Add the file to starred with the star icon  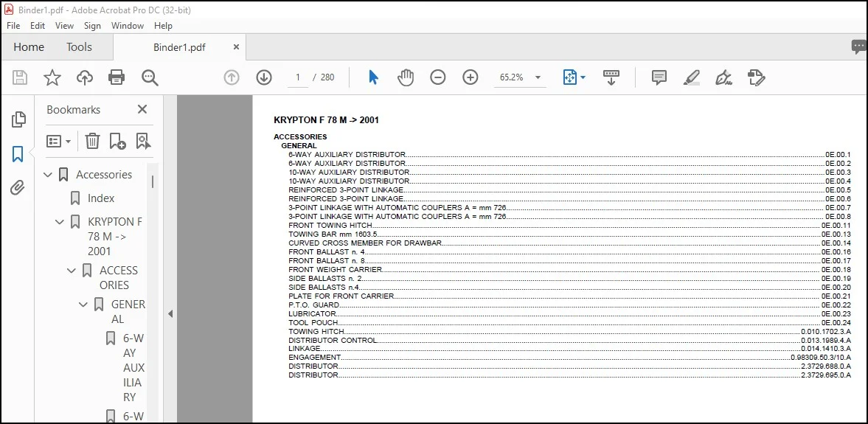point(52,77)
